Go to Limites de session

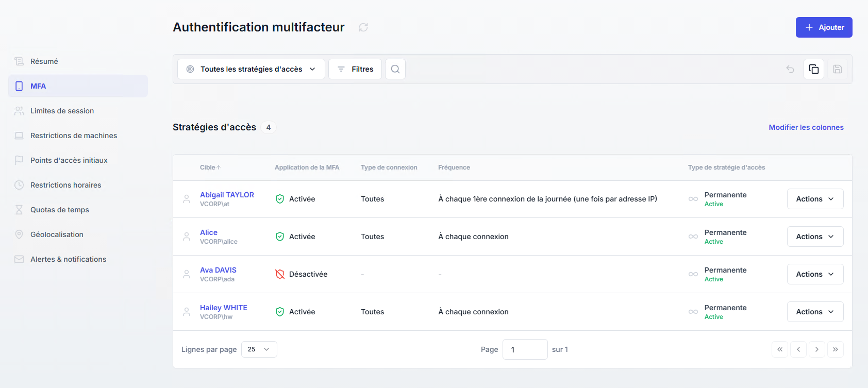tap(78, 111)
